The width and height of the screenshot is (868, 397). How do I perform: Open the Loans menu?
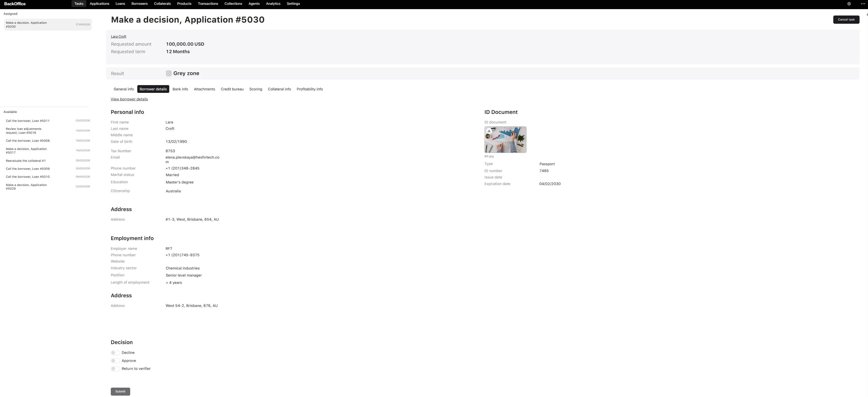click(120, 4)
